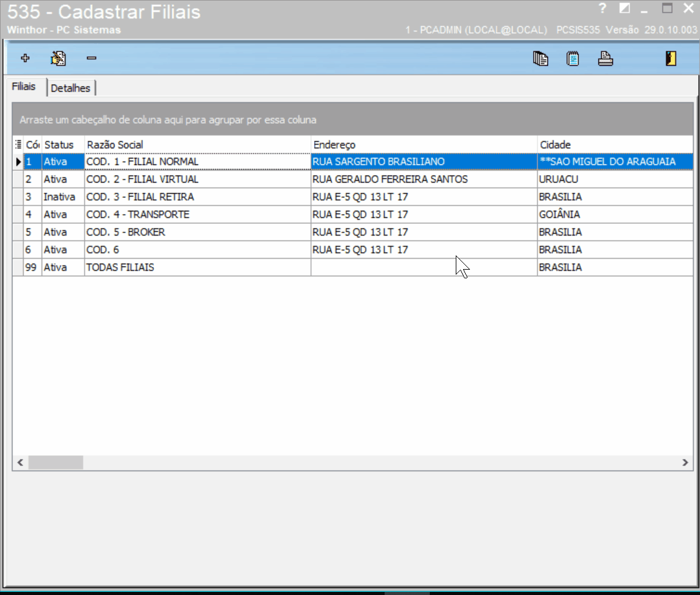
Task: Open the grid column chooser icon
Action: pos(19,144)
